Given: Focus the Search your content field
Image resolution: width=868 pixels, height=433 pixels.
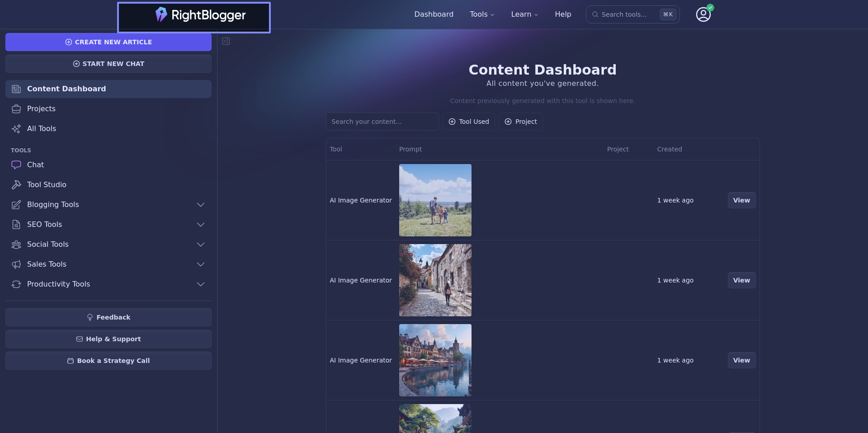Looking at the screenshot, I should click(x=382, y=122).
